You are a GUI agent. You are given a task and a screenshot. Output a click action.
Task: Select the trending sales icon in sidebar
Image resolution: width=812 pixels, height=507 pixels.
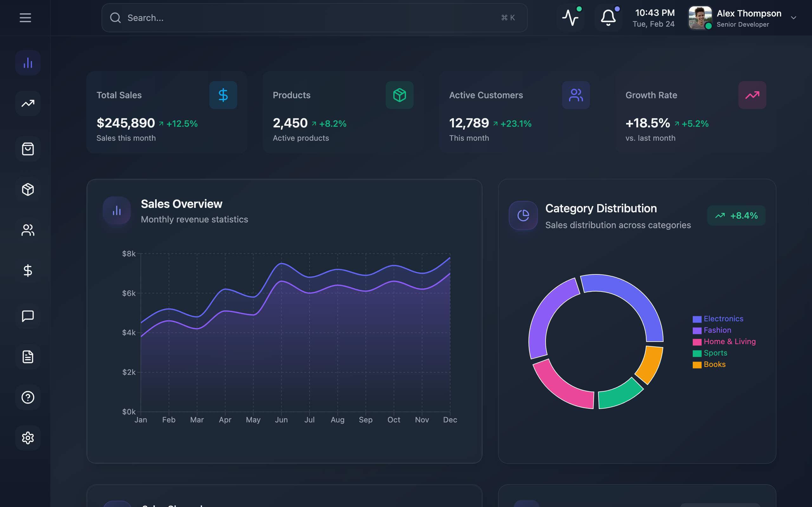tap(28, 103)
